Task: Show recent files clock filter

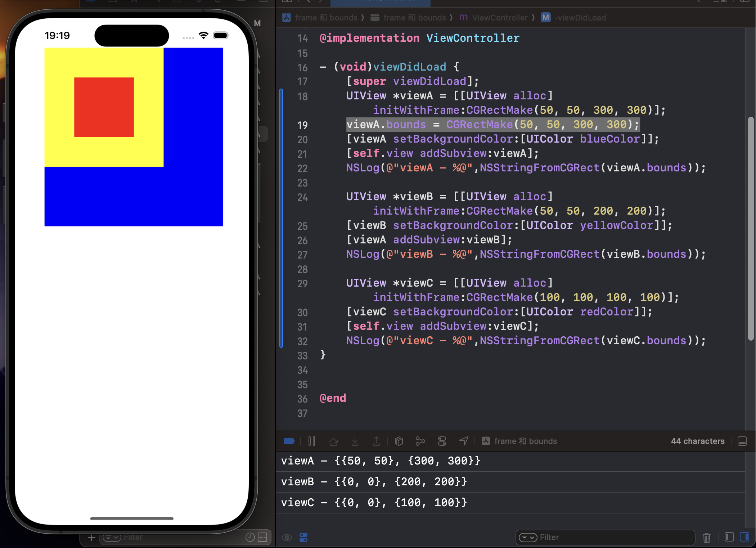Action: coord(250,538)
